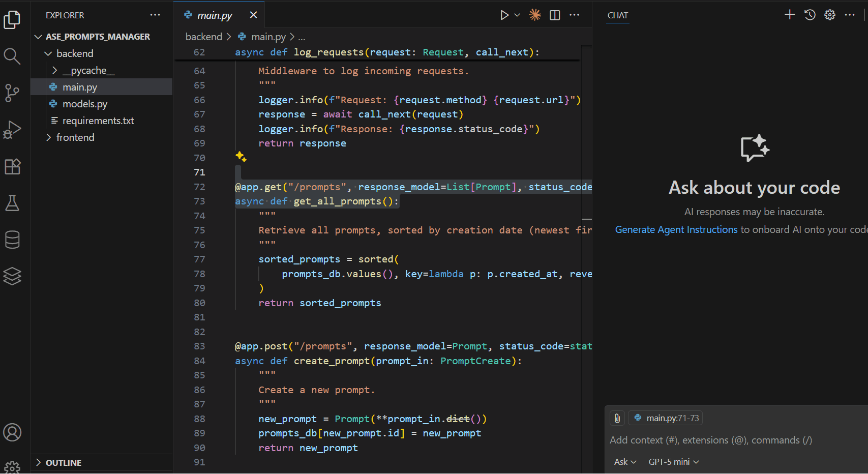Open the Ask chat mode dropdown

tap(625, 462)
